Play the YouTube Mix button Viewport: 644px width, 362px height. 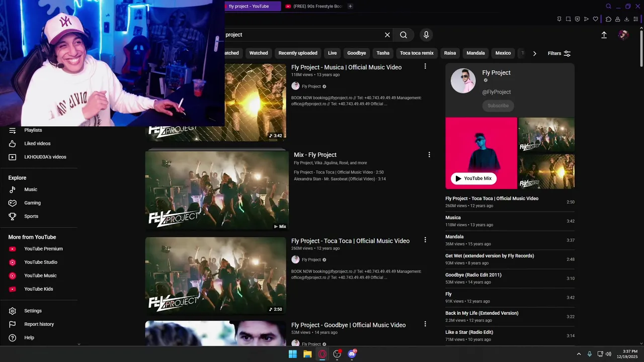(x=473, y=178)
